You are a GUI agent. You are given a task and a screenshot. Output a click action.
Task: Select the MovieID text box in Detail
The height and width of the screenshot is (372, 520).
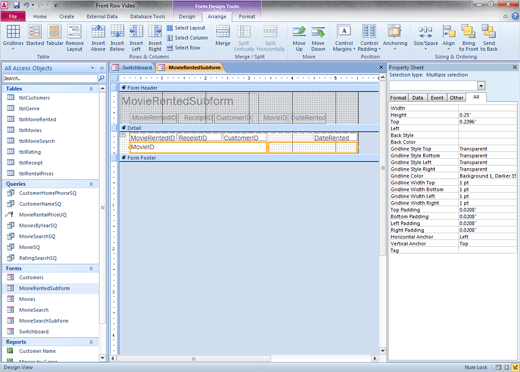point(198,147)
